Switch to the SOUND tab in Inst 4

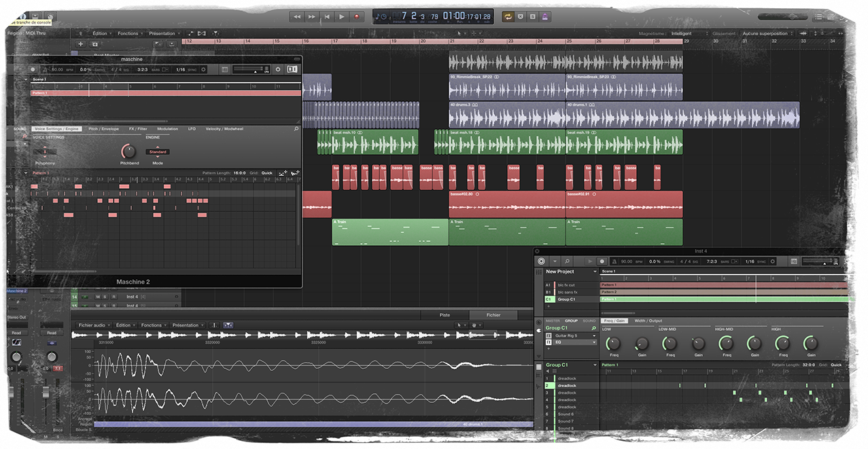(589, 321)
